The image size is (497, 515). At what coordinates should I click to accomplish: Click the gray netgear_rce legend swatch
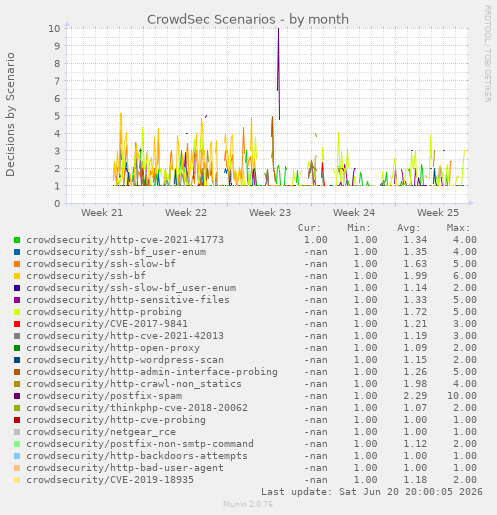(x=17, y=432)
